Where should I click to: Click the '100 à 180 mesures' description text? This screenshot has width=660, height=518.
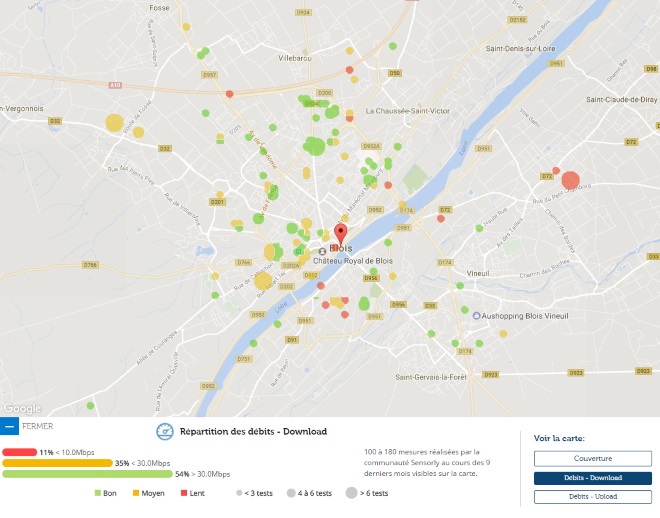[427, 462]
